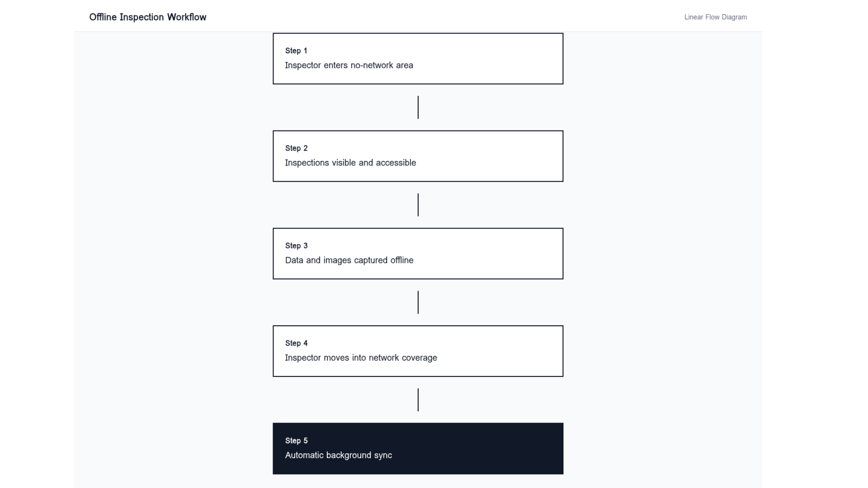Select the Step 2 heading label
The width and height of the screenshot is (868, 488).
pos(296,148)
